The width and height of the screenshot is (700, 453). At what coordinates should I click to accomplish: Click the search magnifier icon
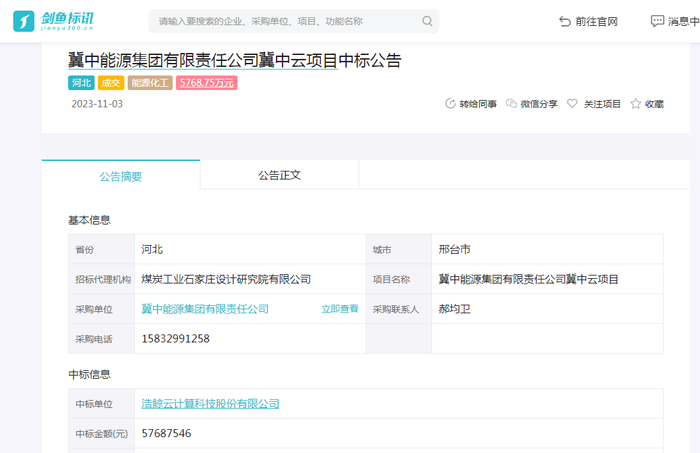pos(427,21)
